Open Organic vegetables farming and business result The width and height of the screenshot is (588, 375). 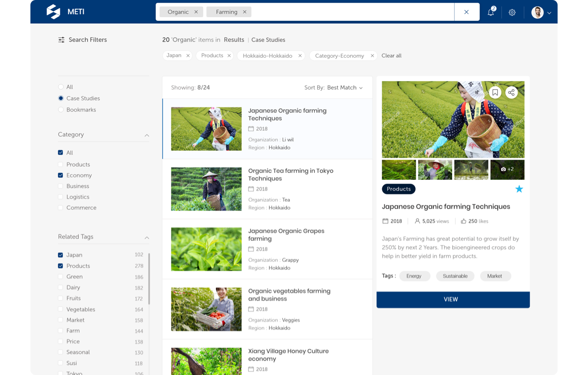tap(267, 309)
